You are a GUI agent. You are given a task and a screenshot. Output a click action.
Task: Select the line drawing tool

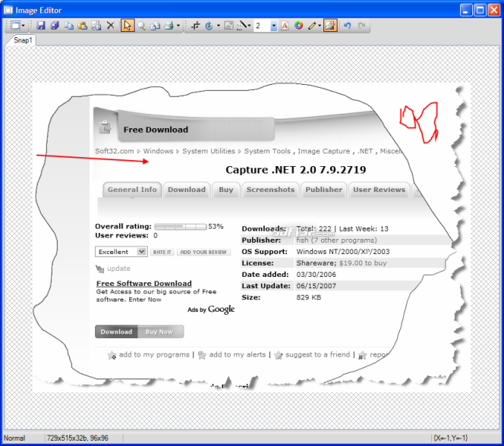241,25
